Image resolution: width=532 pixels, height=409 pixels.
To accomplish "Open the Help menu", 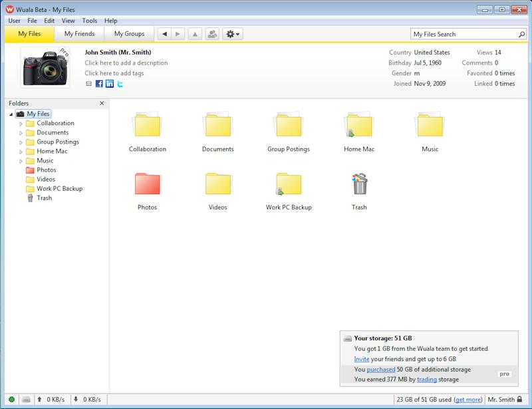I will point(110,21).
